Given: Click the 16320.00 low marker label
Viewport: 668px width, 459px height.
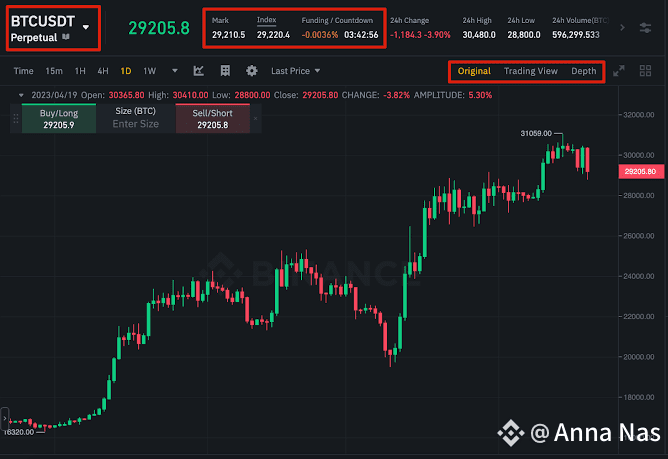Looking at the screenshot, I should click(x=18, y=432).
